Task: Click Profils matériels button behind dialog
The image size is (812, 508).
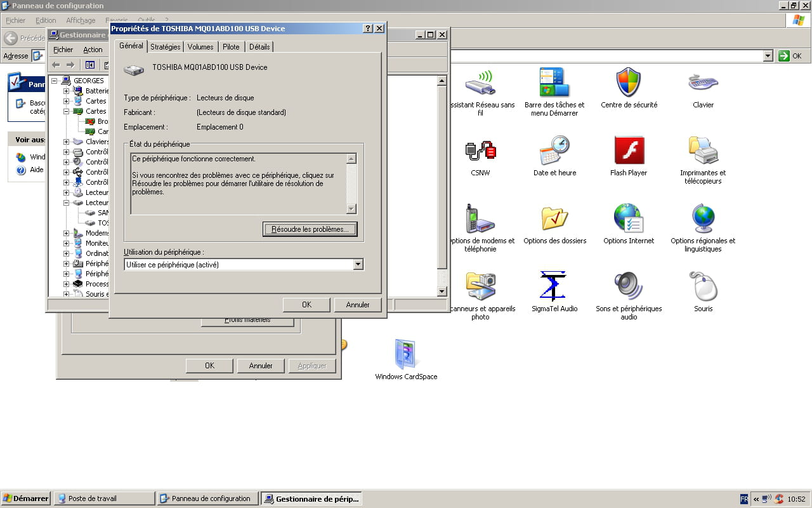Action: coord(247,321)
